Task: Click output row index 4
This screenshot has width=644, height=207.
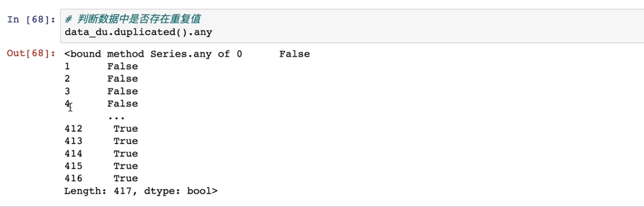Action: pyautogui.click(x=68, y=103)
